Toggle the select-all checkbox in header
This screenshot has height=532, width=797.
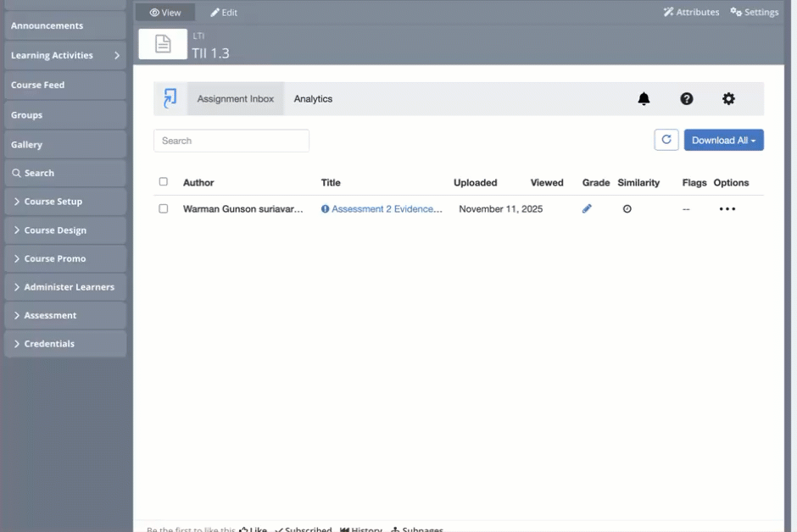[x=164, y=181]
